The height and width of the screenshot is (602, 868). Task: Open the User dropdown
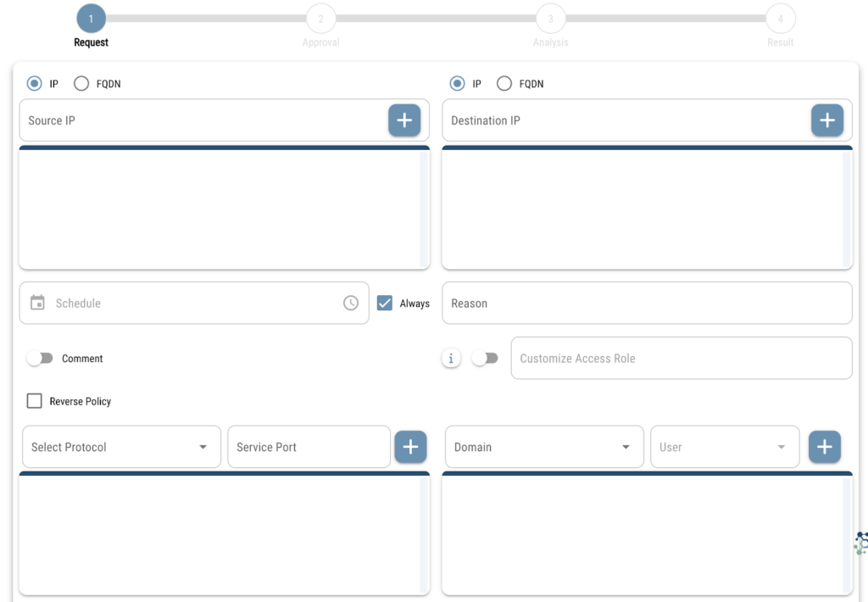click(725, 447)
